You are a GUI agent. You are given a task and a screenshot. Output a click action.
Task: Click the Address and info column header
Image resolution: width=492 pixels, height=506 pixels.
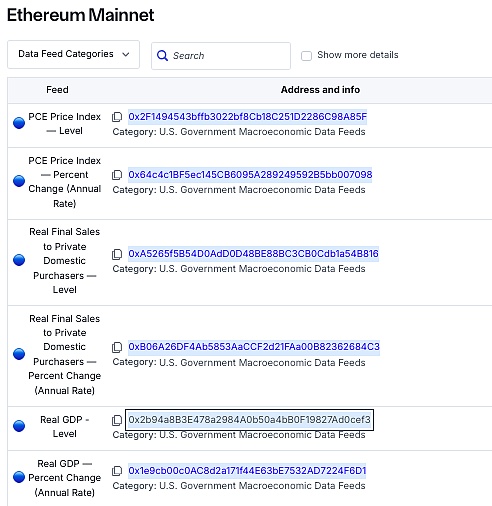(x=320, y=90)
